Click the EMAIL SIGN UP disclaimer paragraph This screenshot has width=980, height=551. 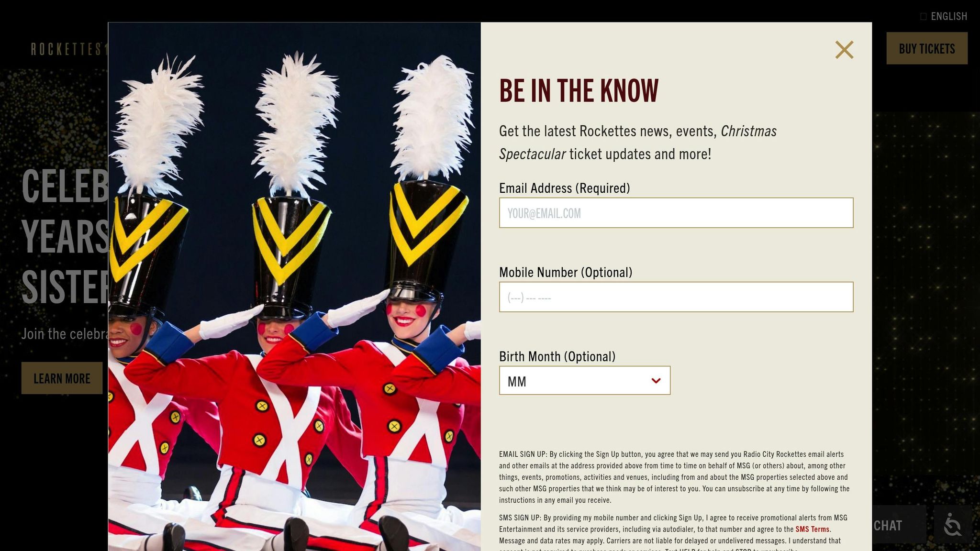(x=674, y=477)
